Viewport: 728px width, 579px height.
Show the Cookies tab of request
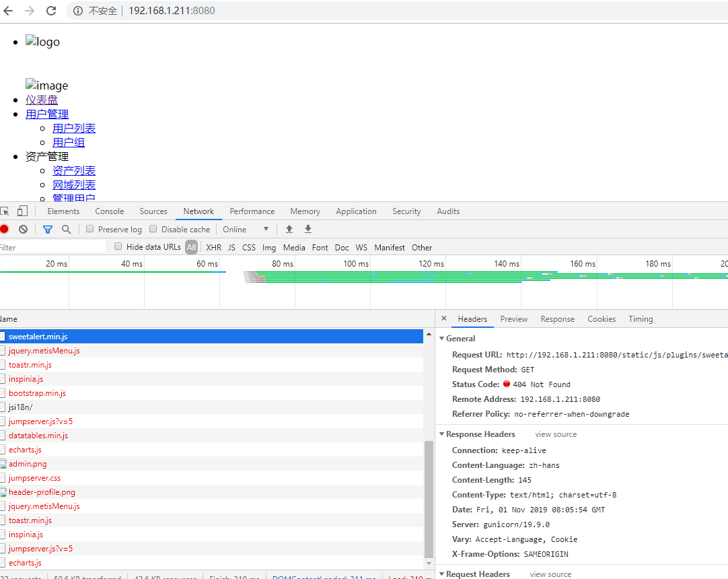click(x=602, y=319)
